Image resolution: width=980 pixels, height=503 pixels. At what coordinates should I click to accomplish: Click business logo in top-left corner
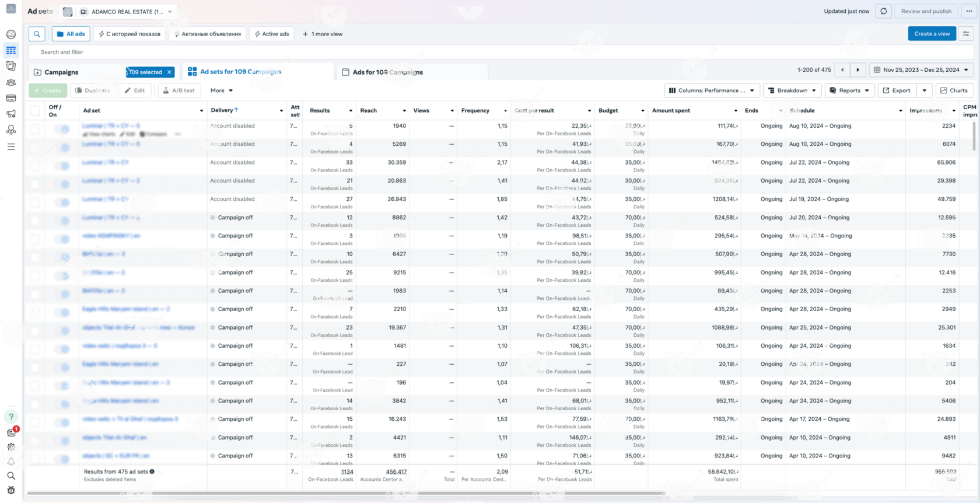pos(11,9)
